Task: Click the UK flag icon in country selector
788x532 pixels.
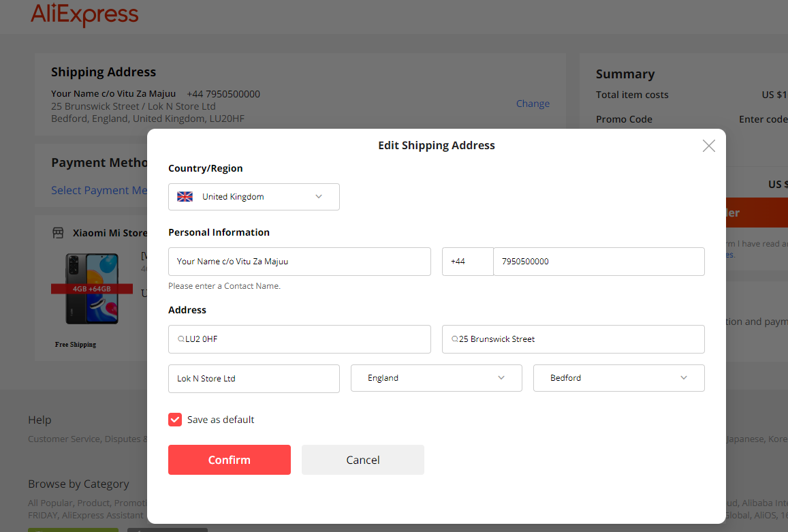Action: [x=185, y=196]
